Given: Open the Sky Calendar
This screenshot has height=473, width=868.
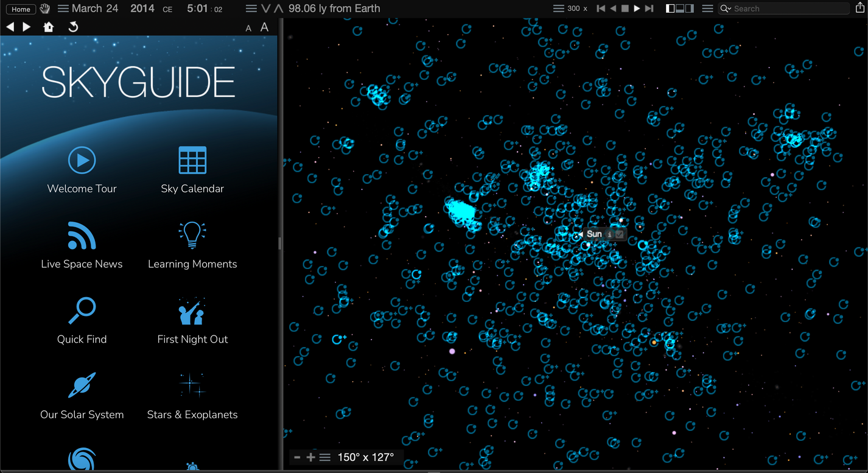Looking at the screenshot, I should (192, 159).
